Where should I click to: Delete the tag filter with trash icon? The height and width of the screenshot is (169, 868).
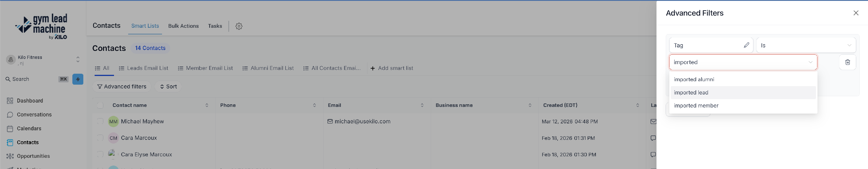point(847,62)
